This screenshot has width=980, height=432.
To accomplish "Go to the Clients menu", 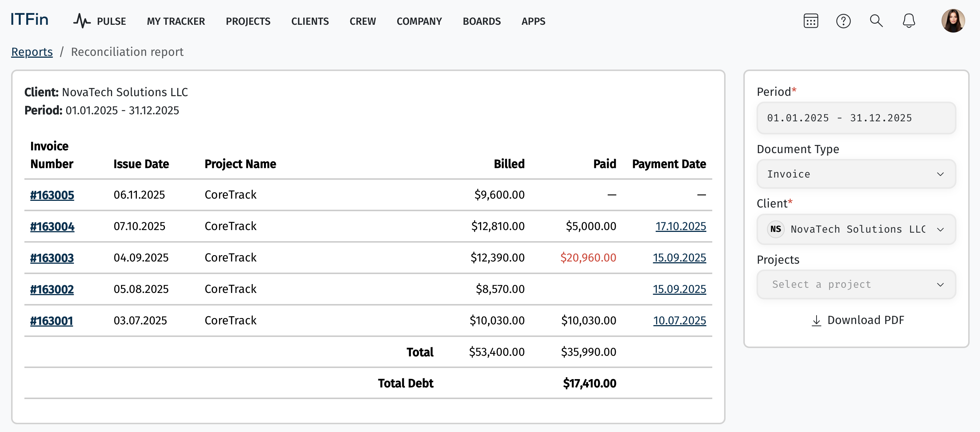I will [x=310, y=21].
